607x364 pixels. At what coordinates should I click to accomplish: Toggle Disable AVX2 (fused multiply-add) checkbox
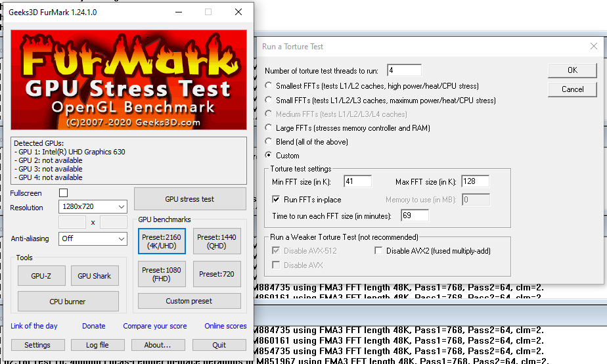pyautogui.click(x=378, y=250)
